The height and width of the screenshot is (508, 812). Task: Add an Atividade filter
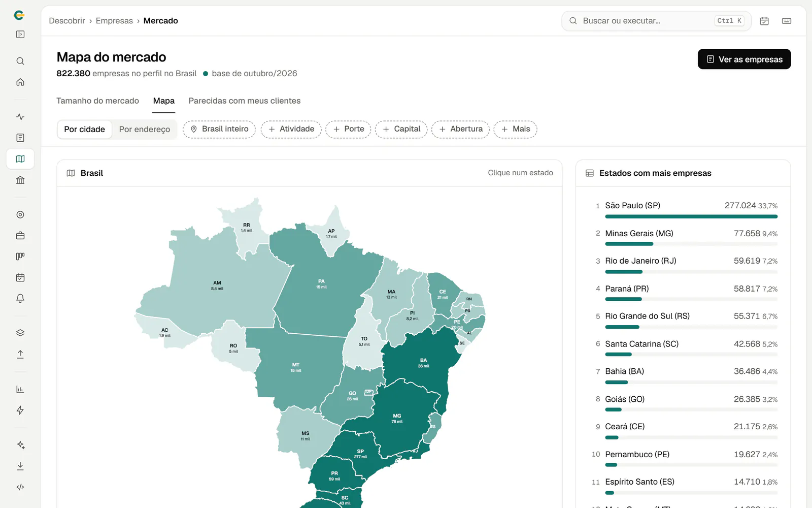tap(291, 129)
